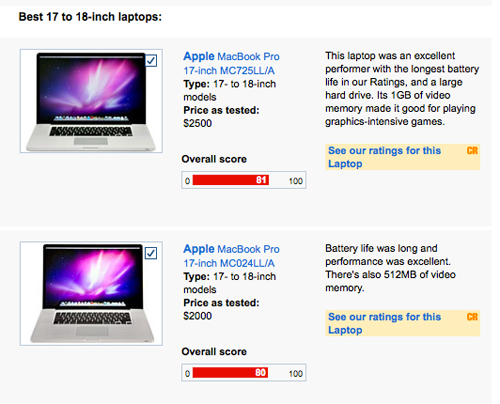This screenshot has height=404, width=500.
Task: Toggle compare checkbox on the MC024LL/A laptop image
Action: [151, 253]
